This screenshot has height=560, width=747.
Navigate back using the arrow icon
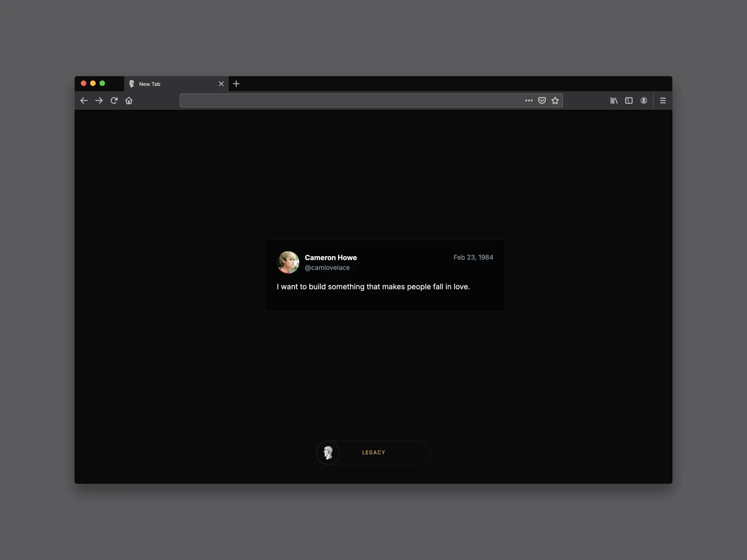(x=84, y=100)
